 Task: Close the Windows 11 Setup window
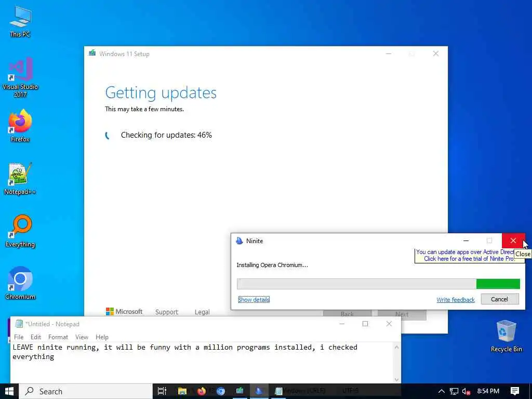click(x=436, y=54)
